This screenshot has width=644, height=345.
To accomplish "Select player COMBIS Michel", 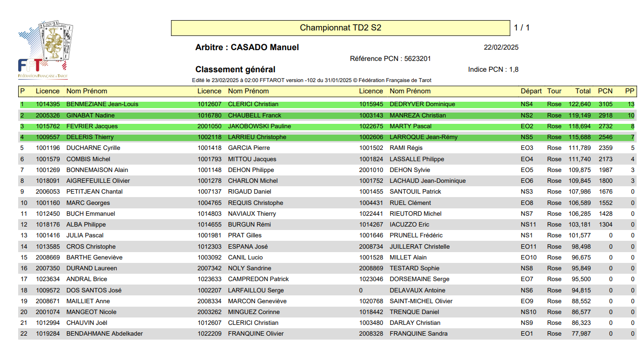I will (x=88, y=159).
